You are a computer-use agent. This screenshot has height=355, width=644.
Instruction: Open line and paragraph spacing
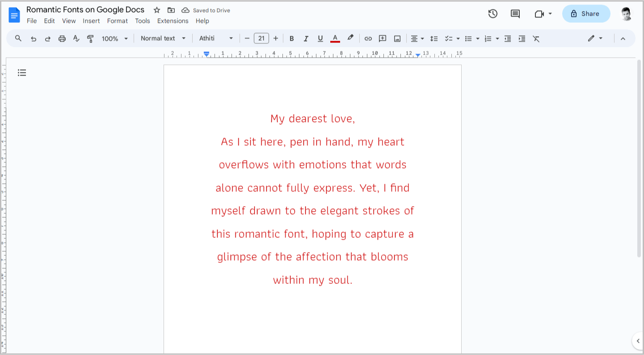coord(434,38)
